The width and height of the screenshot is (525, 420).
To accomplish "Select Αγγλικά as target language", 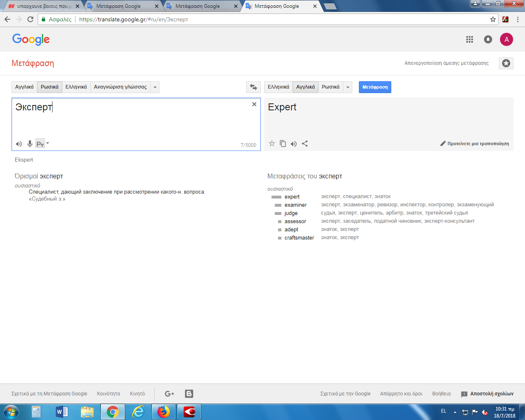I will (x=306, y=87).
